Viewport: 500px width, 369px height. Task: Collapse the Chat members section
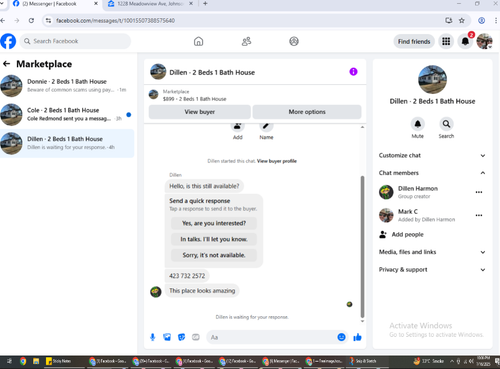(x=432, y=173)
